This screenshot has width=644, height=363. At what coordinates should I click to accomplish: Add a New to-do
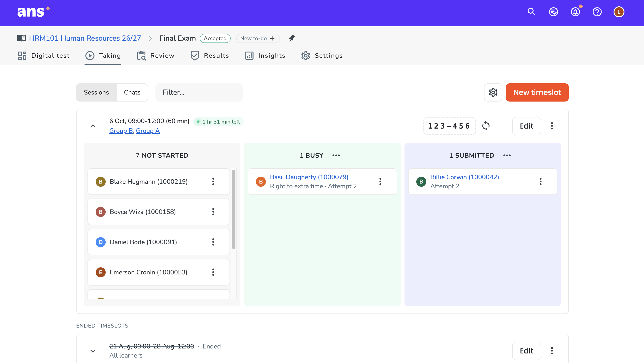[258, 38]
